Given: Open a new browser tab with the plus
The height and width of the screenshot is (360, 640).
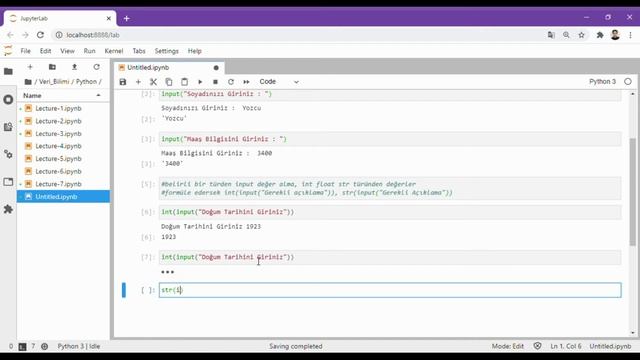Looking at the screenshot, I should tap(127, 18).
